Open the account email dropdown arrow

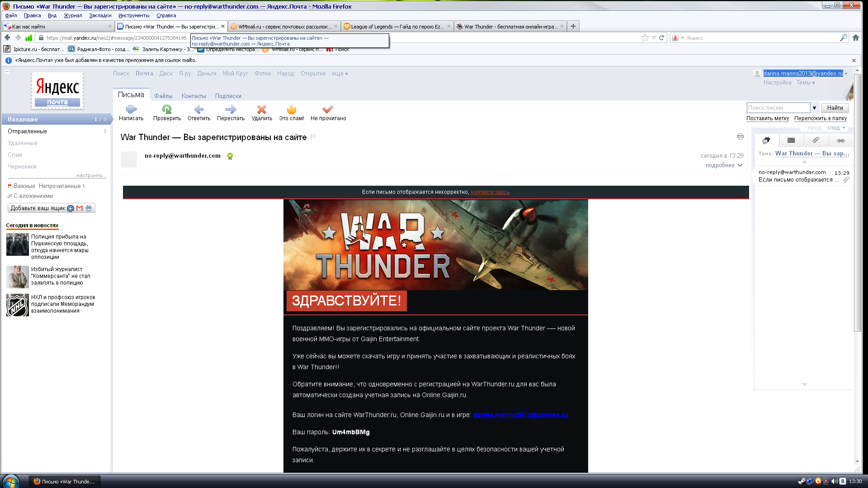coord(846,74)
